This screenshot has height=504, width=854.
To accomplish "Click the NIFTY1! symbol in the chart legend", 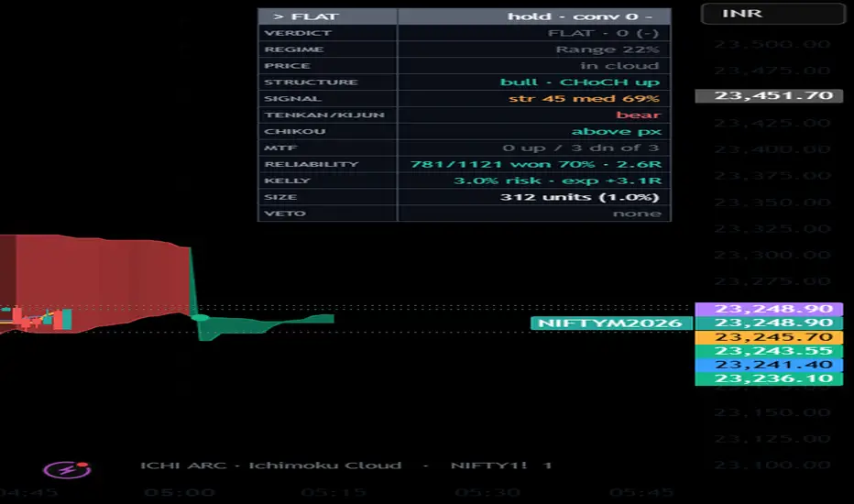I will (488, 466).
